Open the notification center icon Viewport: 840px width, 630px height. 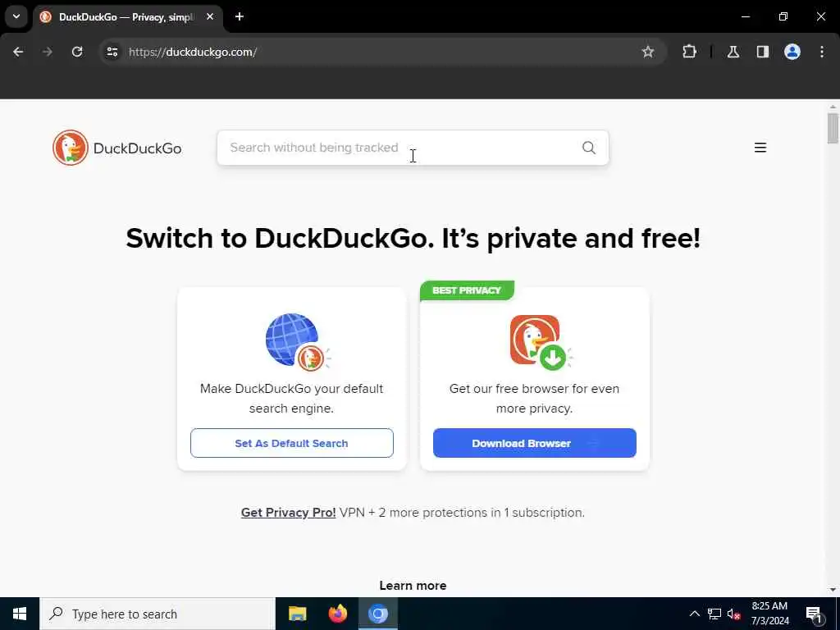(x=813, y=614)
